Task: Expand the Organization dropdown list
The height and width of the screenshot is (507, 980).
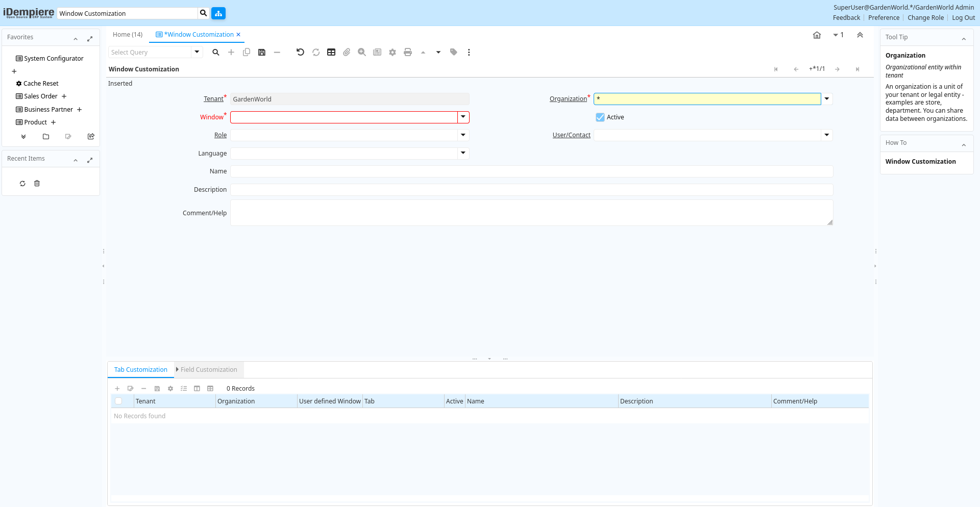Action: tap(827, 99)
